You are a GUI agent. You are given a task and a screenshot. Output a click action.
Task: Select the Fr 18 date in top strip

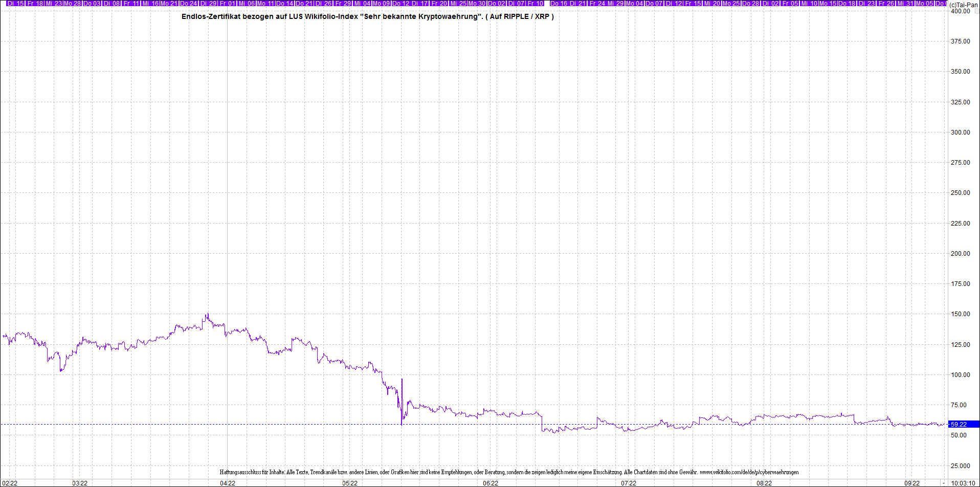[x=35, y=4]
